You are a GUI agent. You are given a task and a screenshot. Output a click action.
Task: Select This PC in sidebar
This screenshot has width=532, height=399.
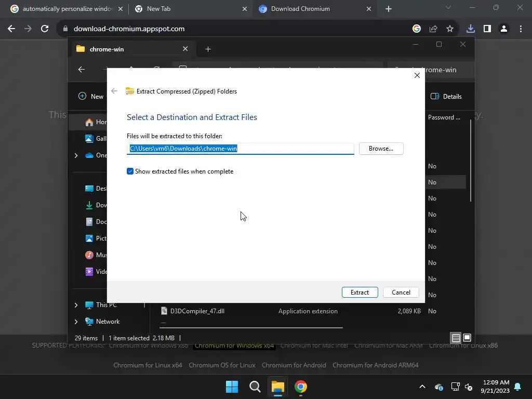[101, 305]
